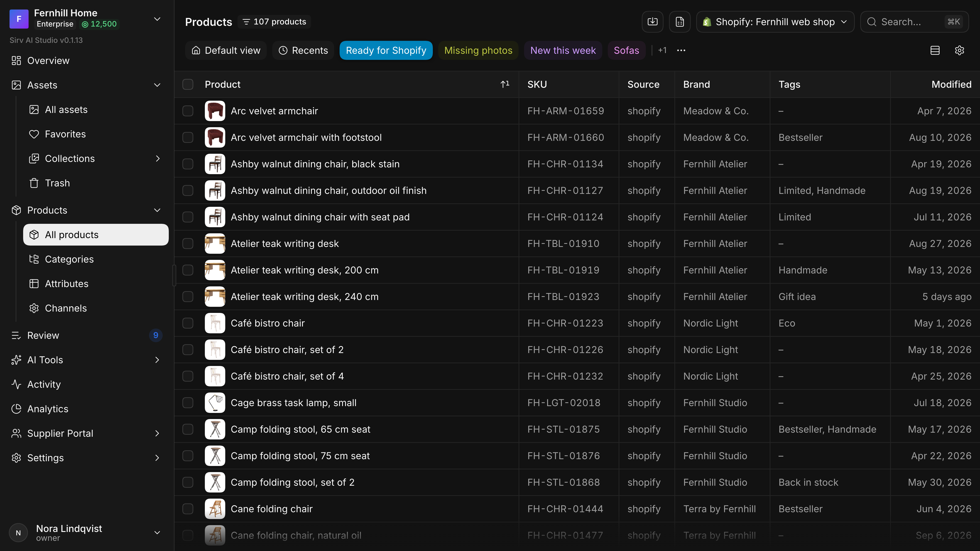This screenshot has height=551, width=980.
Task: Check the Cane folding chair row checkbox
Action: tap(188, 509)
